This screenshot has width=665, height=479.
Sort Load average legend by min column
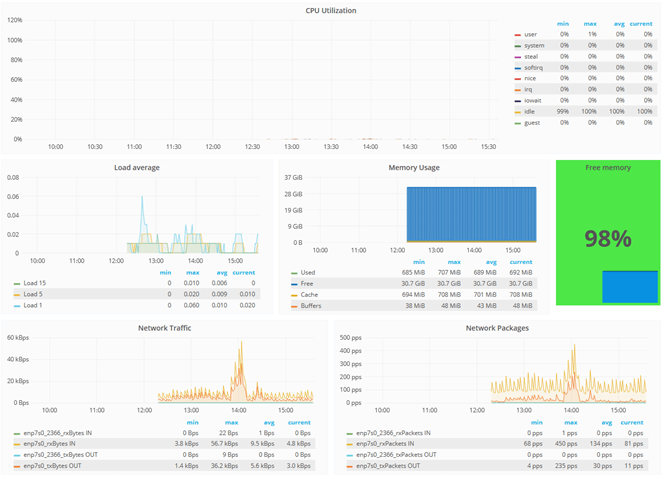coord(165,272)
